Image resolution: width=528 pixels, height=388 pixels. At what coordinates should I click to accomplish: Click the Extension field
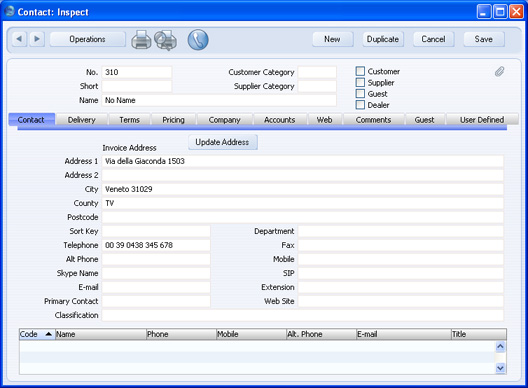click(401, 287)
